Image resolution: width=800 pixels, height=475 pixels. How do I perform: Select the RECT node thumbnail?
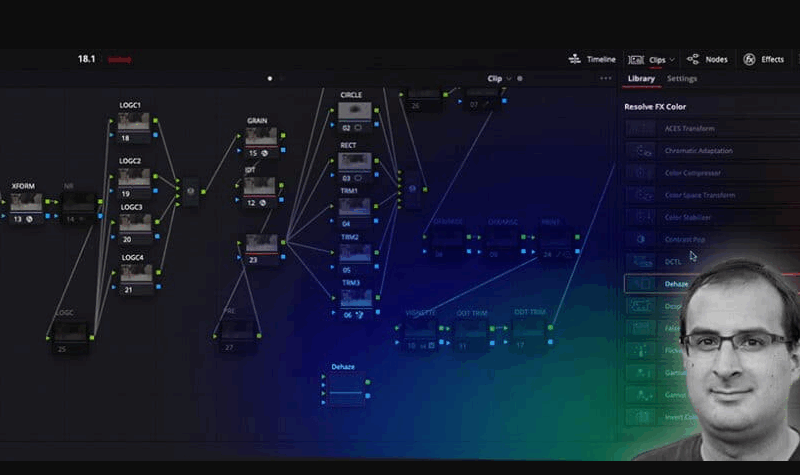pyautogui.click(x=355, y=162)
